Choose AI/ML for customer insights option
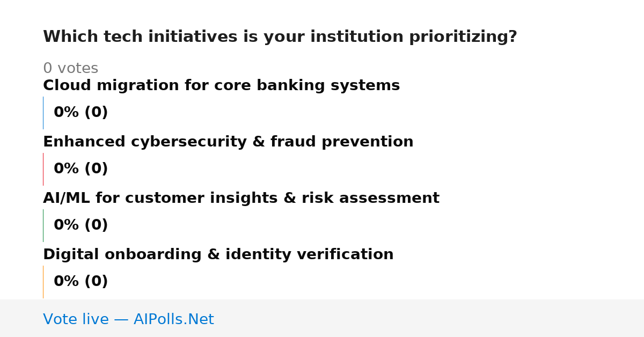Viewport: 644px width, 337px height. [x=241, y=199]
